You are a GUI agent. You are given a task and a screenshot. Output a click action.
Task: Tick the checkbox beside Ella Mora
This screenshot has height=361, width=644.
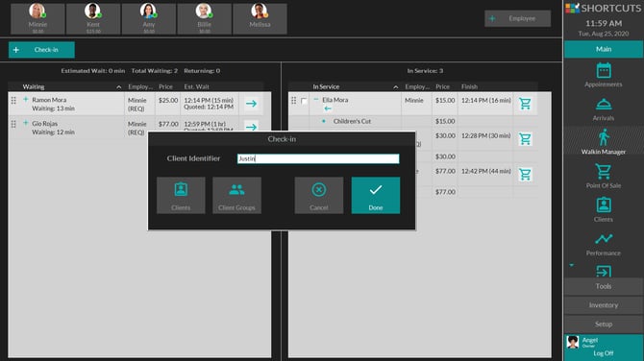[304, 101]
